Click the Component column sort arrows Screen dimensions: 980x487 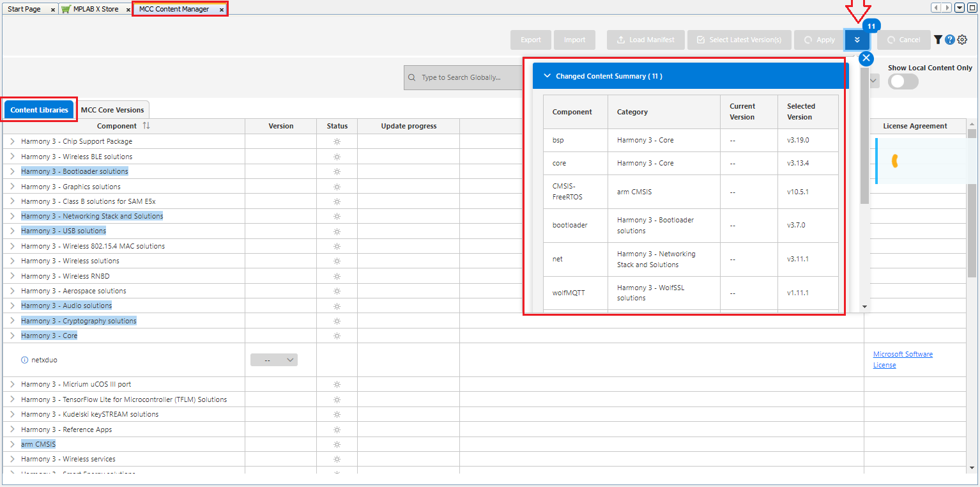(x=146, y=126)
